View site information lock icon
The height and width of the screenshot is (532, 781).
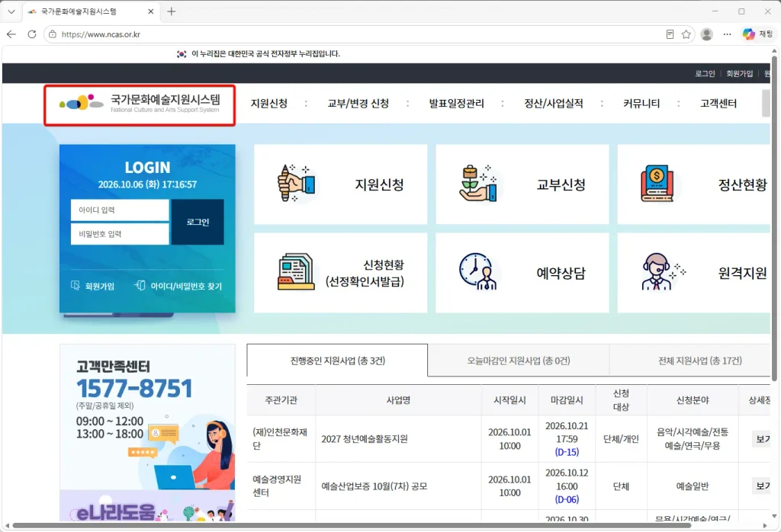53,34
